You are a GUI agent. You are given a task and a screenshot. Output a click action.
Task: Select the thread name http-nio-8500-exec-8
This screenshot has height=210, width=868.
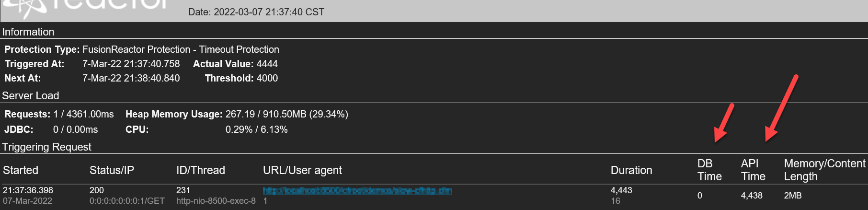[216, 201]
